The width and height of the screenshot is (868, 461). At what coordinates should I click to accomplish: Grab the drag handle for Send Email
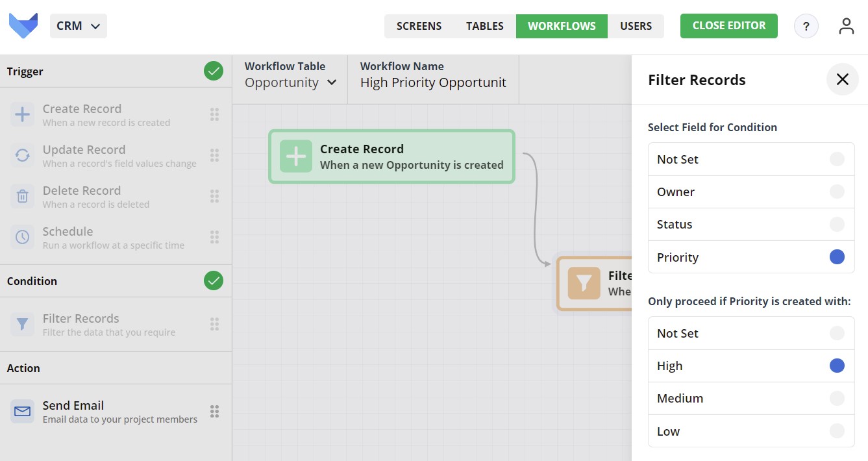[214, 411]
